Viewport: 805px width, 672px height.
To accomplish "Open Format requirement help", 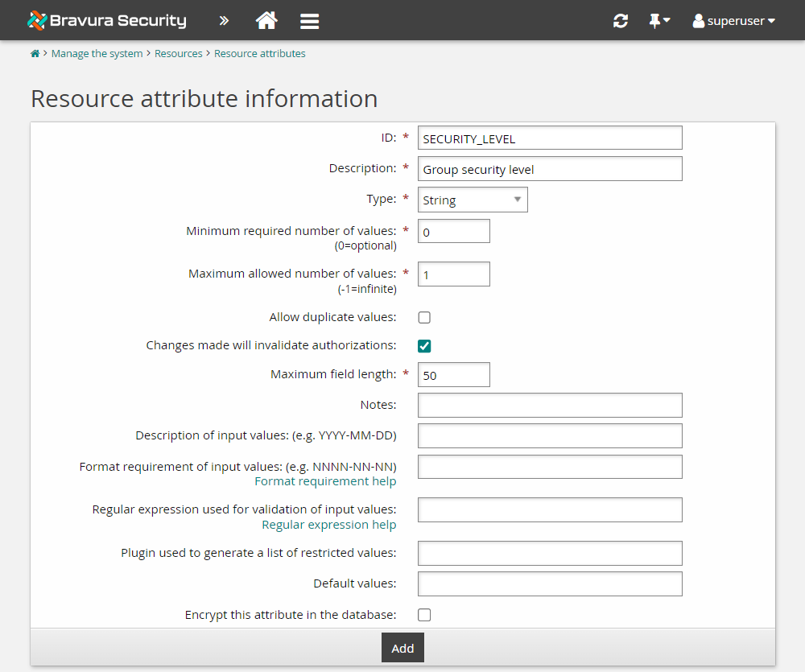I will (x=325, y=480).
